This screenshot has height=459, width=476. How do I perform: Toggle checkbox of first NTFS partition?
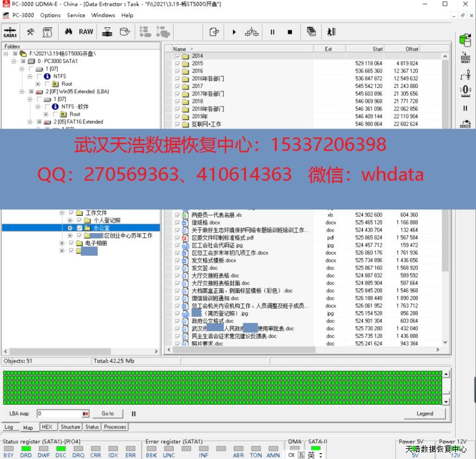point(39,77)
